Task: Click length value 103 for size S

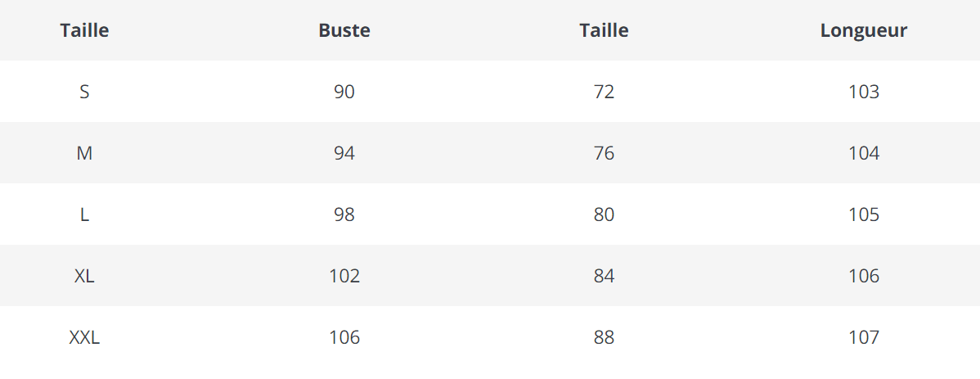Action: click(864, 92)
